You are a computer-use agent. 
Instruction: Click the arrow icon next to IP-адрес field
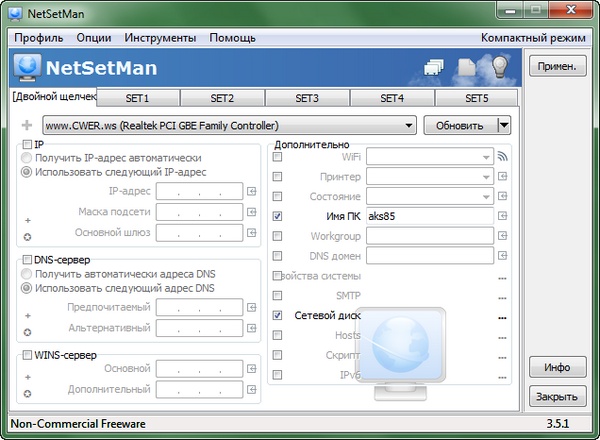click(251, 191)
